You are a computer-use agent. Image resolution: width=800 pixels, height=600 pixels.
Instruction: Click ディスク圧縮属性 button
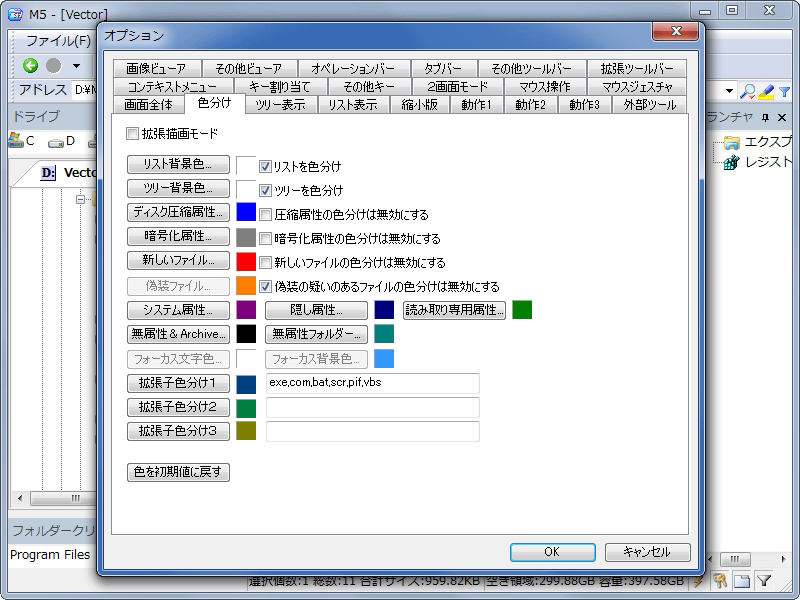(x=178, y=212)
